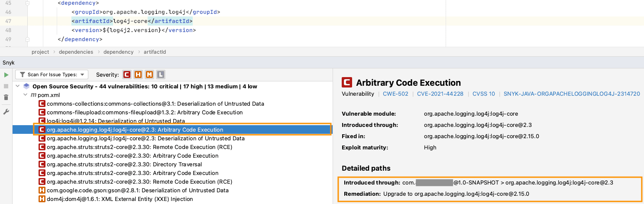Click the 'project' breadcrumb
The height and width of the screenshot is (204, 644).
pyautogui.click(x=40, y=52)
